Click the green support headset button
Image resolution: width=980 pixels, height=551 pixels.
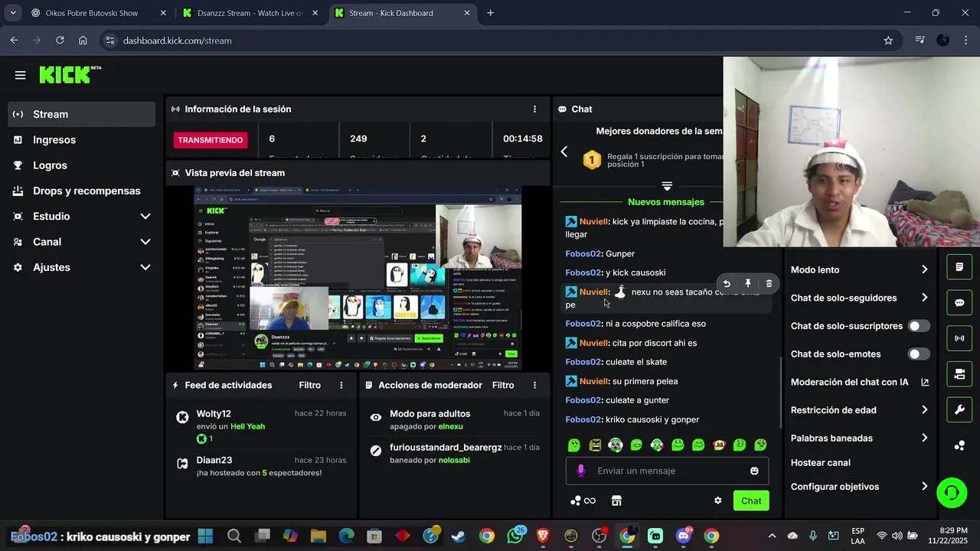[952, 492]
